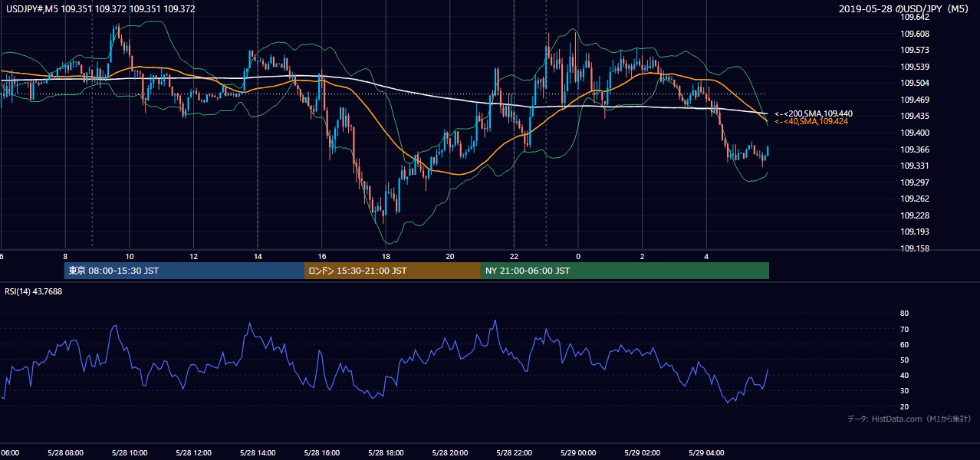The height and width of the screenshot is (460, 980).
Task: Click price axis value 109.331
Action: (x=915, y=166)
